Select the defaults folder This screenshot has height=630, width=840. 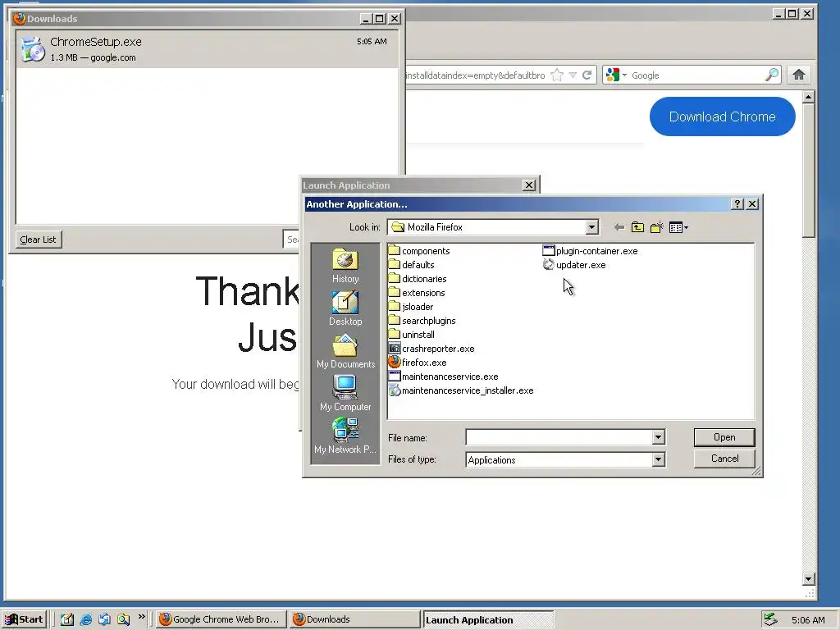pyautogui.click(x=412, y=265)
